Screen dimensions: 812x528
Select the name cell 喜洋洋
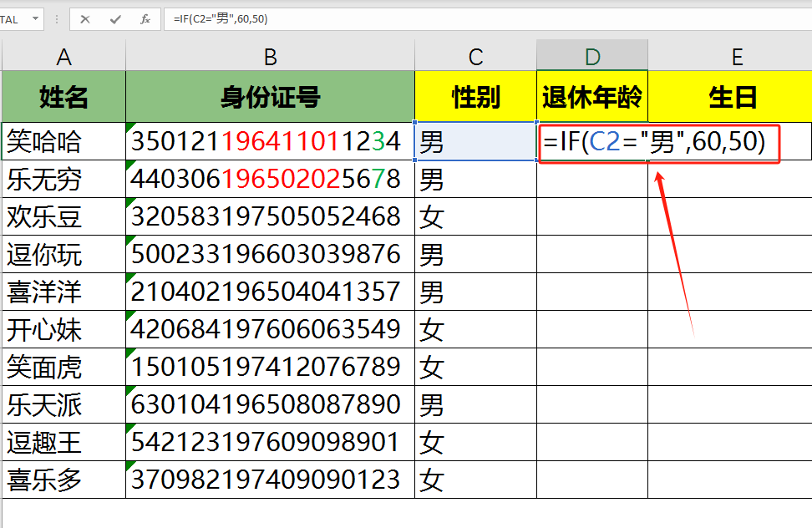[x=63, y=292]
